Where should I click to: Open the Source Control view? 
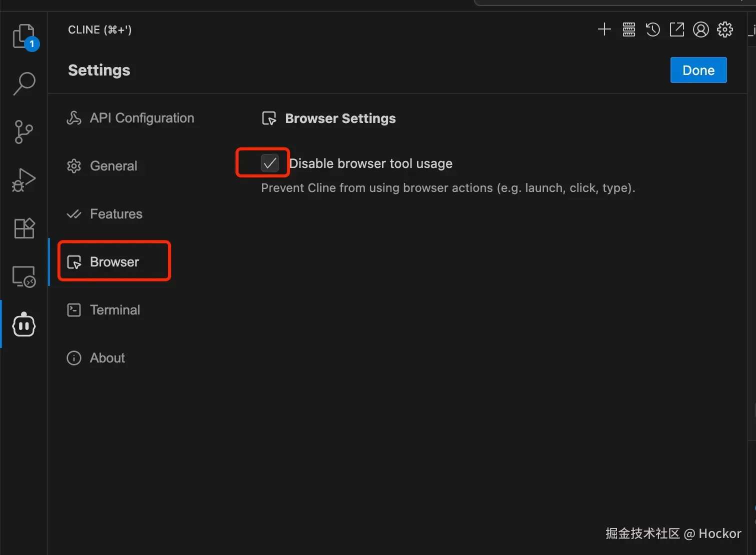pos(24,132)
